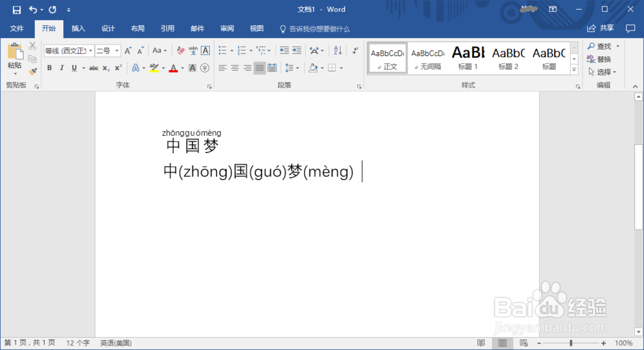This screenshot has height=350, width=644.
Task: Open line spacing dropdown
Action: [x=292, y=68]
